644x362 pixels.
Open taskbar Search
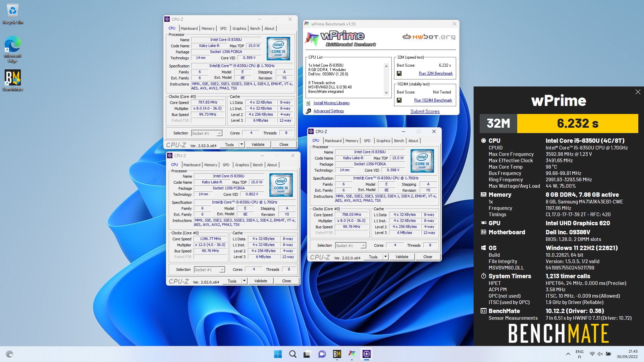tap(292, 354)
